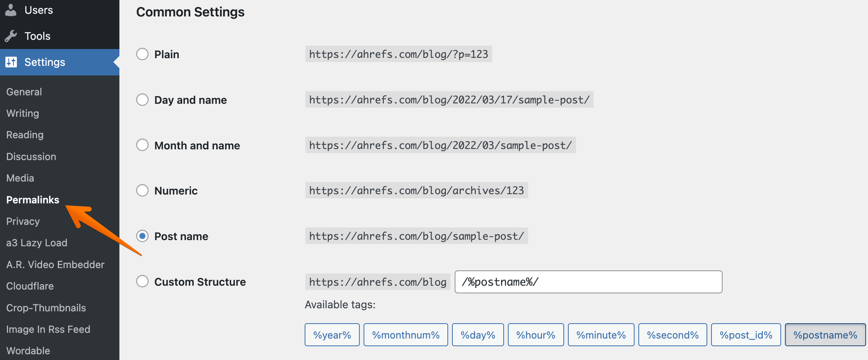Insert the %monthnum% tag
The width and height of the screenshot is (868, 360).
(x=405, y=334)
